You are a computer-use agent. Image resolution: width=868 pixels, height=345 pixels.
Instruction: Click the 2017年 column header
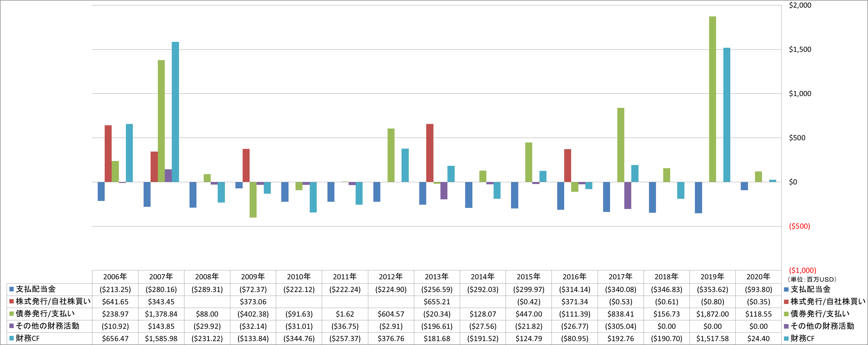621,277
